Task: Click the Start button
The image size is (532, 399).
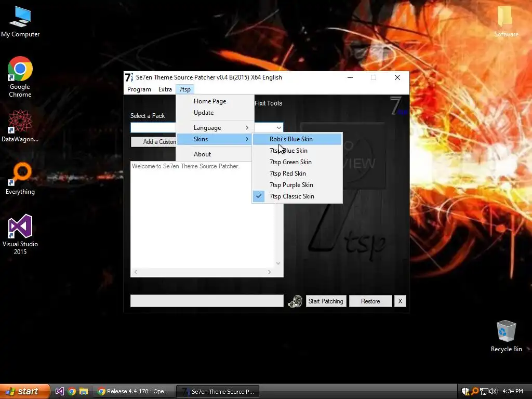Action: [24, 391]
